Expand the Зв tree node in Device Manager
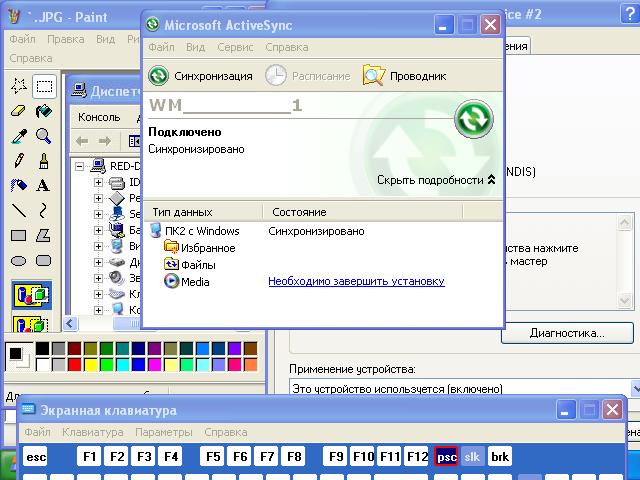 coord(98,278)
